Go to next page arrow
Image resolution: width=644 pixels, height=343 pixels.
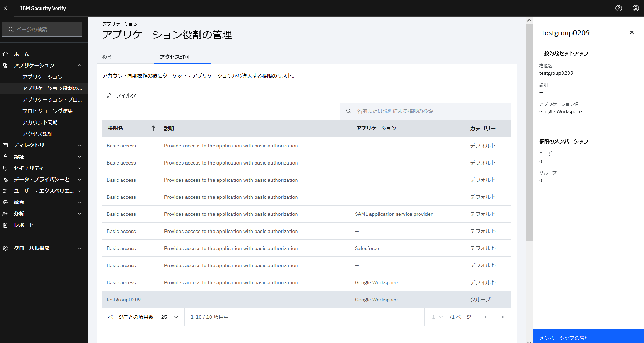point(503,317)
